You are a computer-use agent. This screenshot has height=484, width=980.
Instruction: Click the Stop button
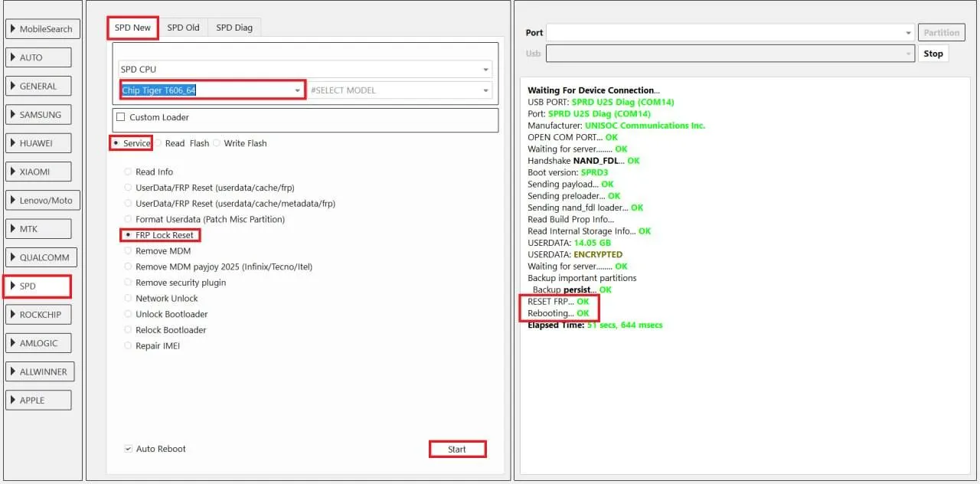pyautogui.click(x=933, y=54)
